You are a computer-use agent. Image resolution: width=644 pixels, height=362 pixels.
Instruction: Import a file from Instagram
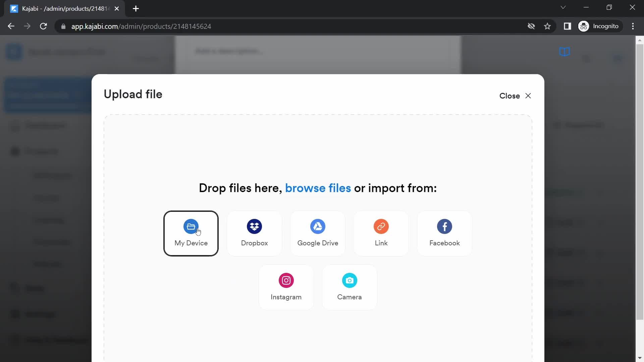click(x=286, y=287)
